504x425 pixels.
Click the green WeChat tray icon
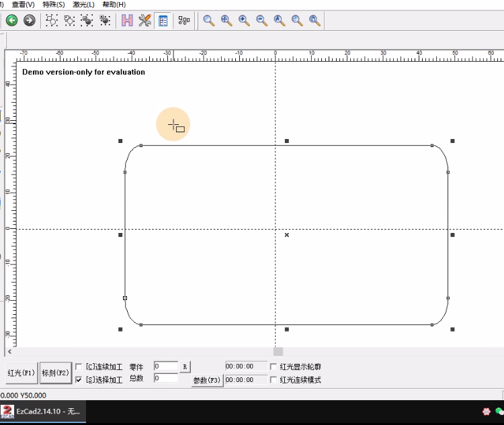500,412
